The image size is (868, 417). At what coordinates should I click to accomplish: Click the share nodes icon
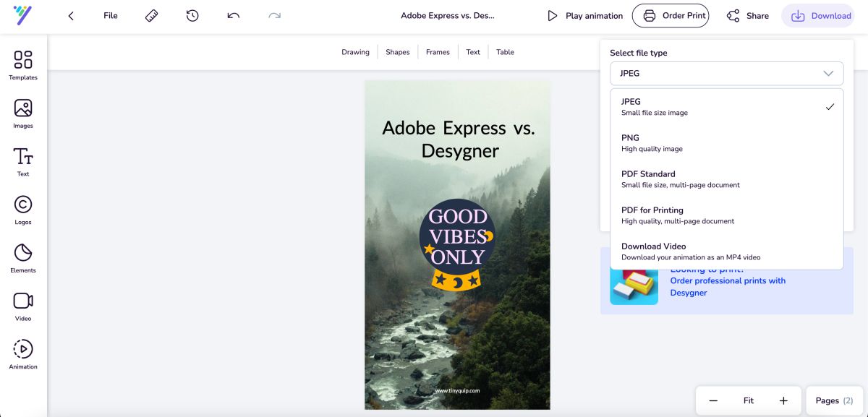tap(733, 15)
